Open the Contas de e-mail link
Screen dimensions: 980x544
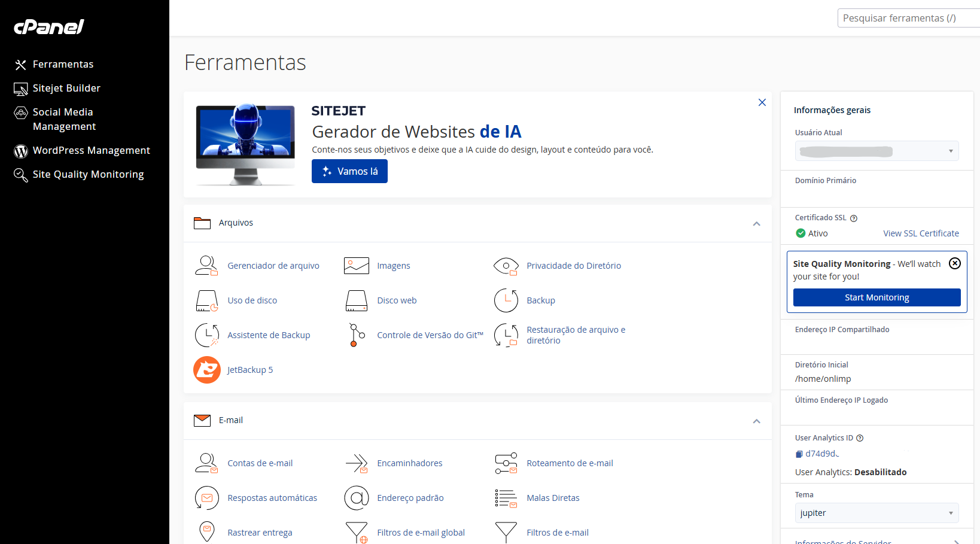(260, 463)
